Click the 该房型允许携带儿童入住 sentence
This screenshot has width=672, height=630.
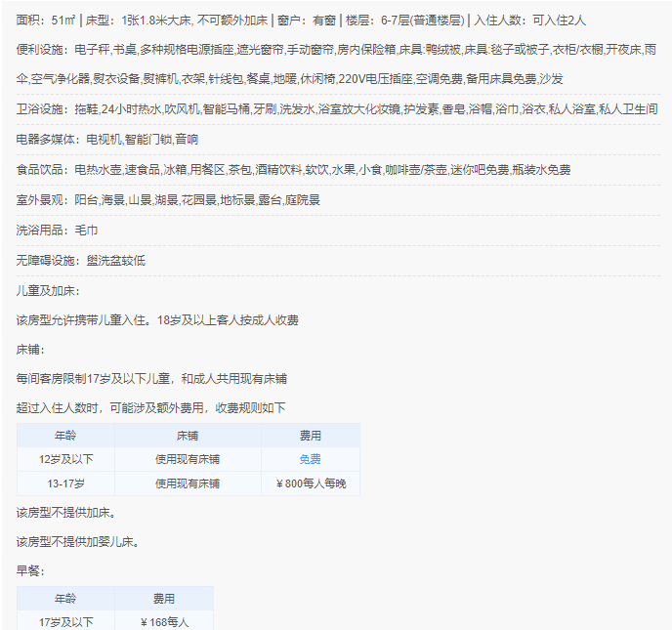pyautogui.click(x=84, y=320)
